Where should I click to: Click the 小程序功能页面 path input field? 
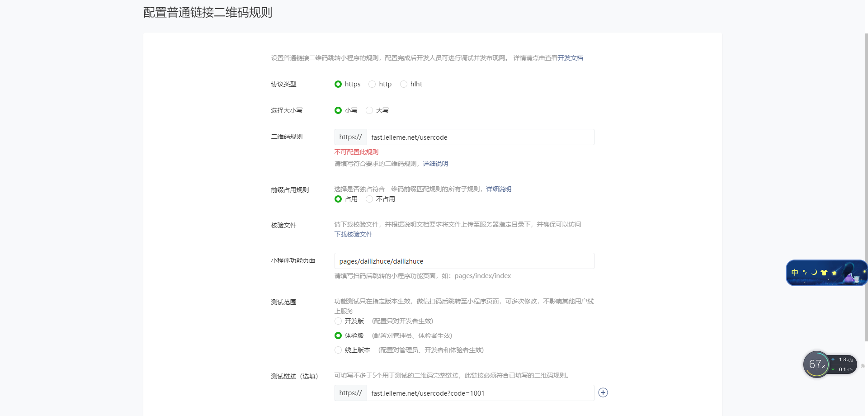(x=464, y=261)
